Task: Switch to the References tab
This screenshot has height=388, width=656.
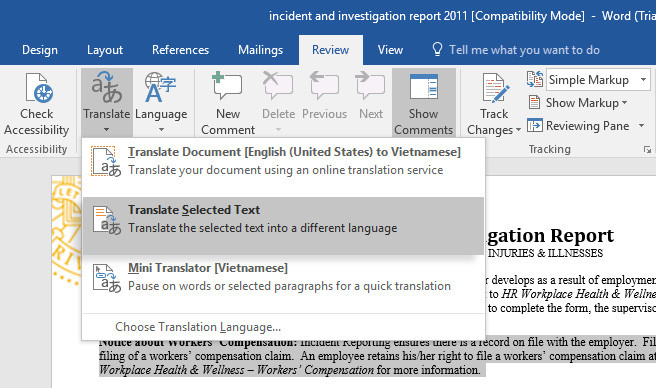Action: (x=180, y=50)
